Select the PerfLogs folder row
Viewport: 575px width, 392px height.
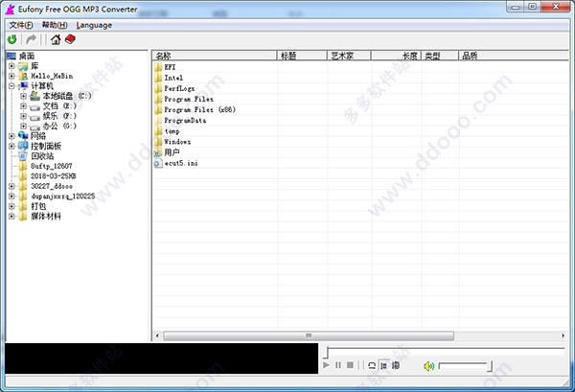(179, 88)
